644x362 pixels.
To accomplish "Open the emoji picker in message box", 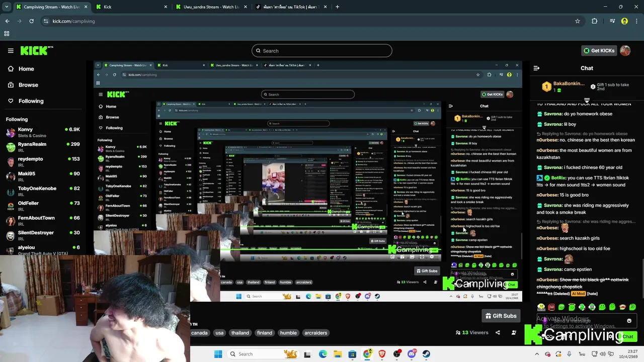I will coord(629,321).
